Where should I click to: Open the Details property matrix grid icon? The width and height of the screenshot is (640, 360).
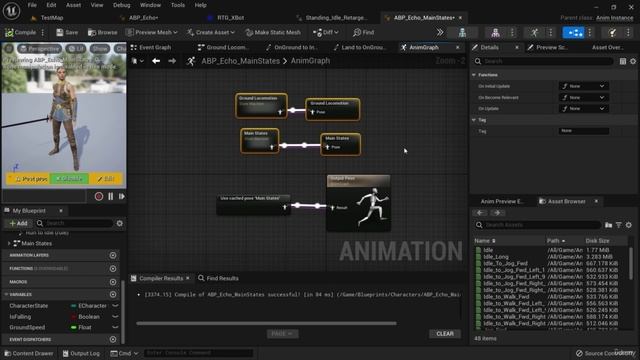[622, 61]
